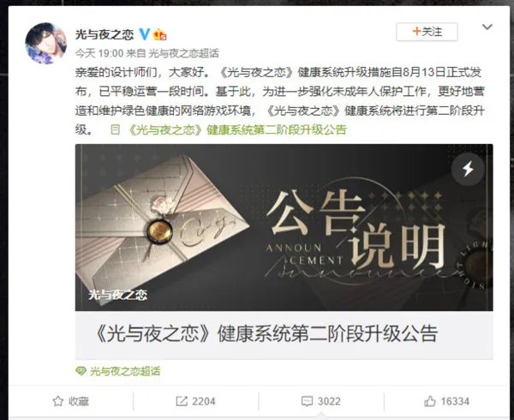Viewport: 514px width, 420px height.
Task: Click the star 收藏 favorite icon
Action: (x=58, y=401)
